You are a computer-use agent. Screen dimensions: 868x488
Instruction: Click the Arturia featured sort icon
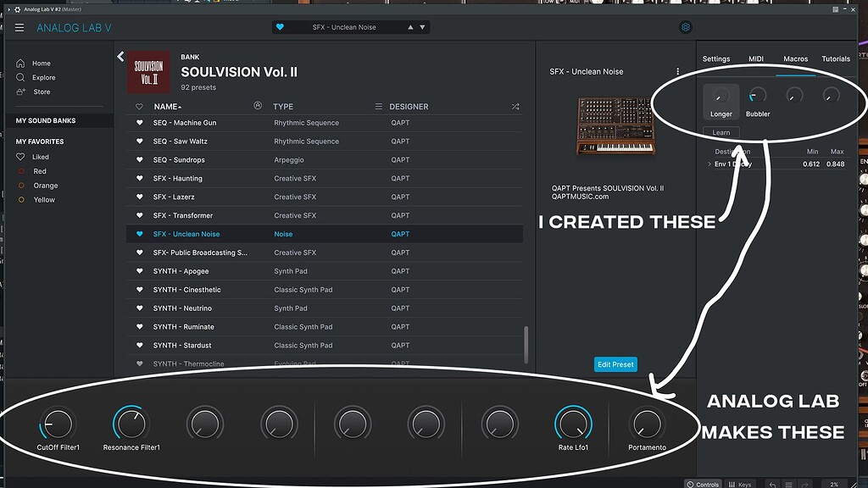point(258,106)
